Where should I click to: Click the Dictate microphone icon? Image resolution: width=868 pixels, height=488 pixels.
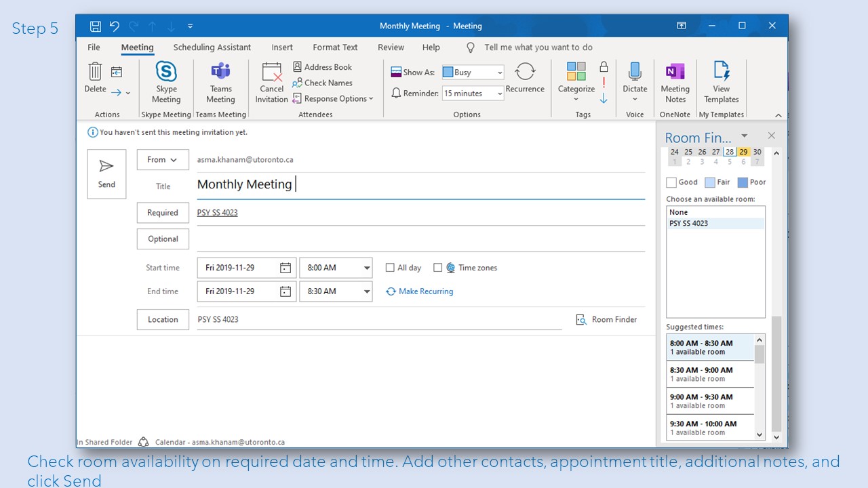click(x=635, y=71)
